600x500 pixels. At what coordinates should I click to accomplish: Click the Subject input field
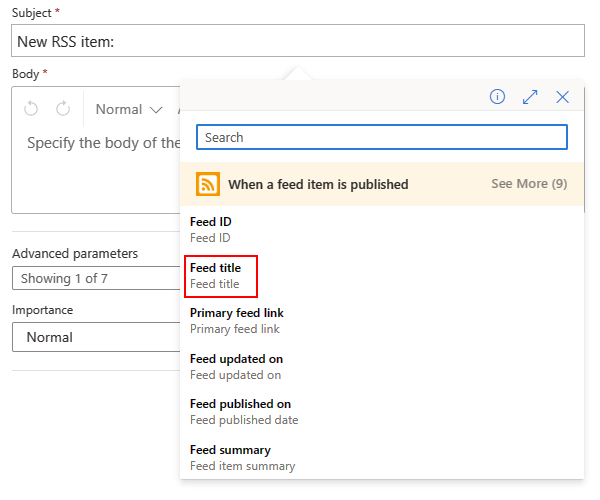[x=298, y=41]
